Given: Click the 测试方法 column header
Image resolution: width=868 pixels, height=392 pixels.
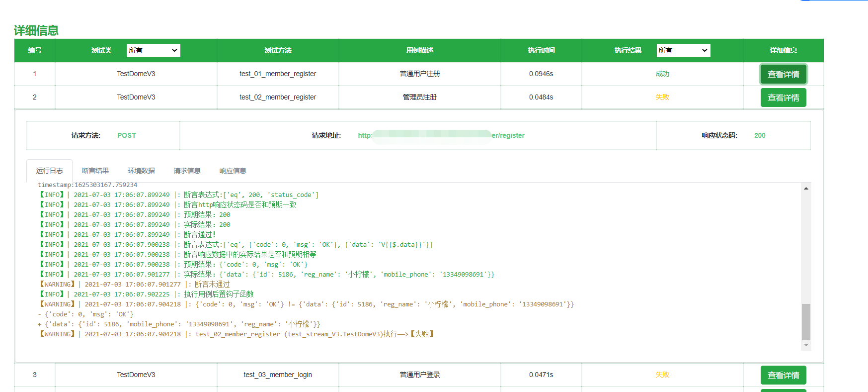Looking at the screenshot, I should click(278, 50).
